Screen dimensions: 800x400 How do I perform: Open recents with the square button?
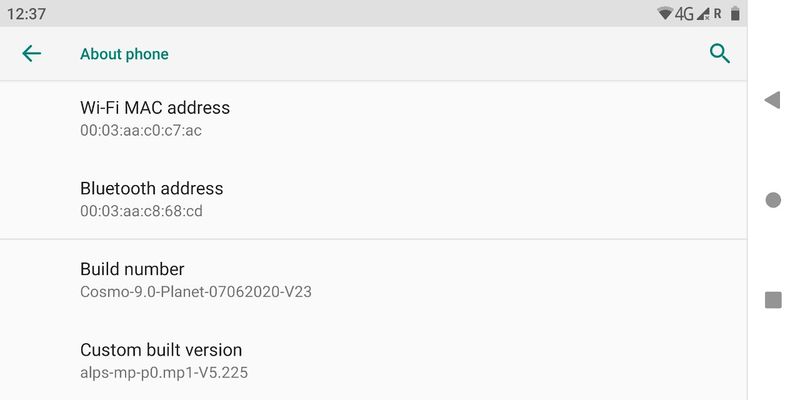[x=773, y=300]
